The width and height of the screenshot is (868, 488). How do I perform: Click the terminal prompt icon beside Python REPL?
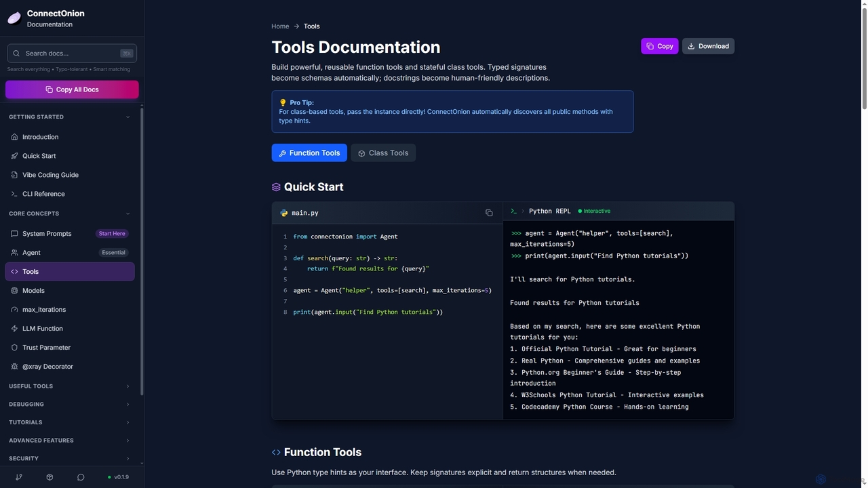coord(514,211)
